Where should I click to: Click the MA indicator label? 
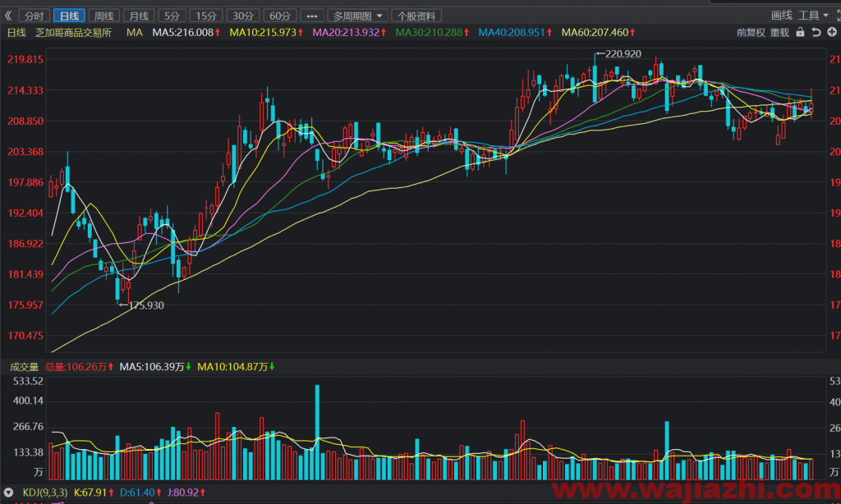tap(135, 32)
